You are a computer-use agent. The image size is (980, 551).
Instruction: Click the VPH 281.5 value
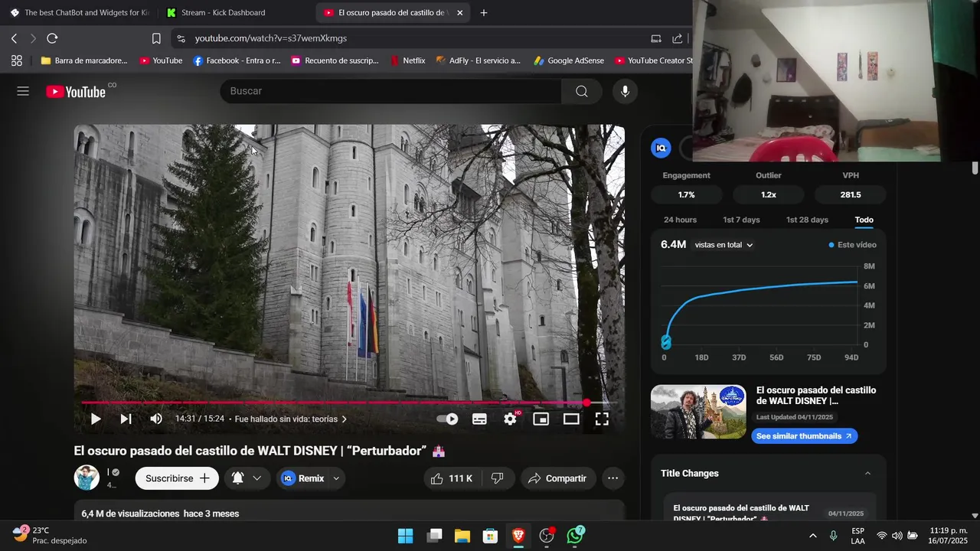click(851, 195)
